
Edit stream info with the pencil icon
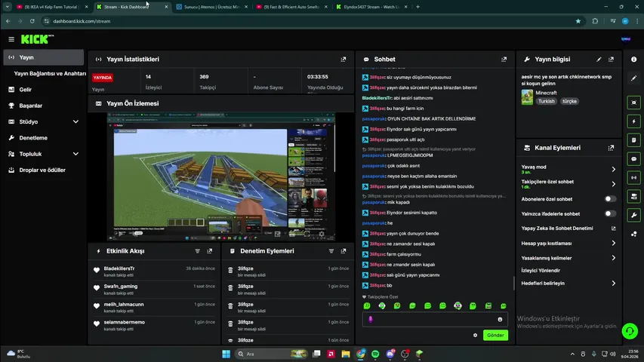coord(599,59)
